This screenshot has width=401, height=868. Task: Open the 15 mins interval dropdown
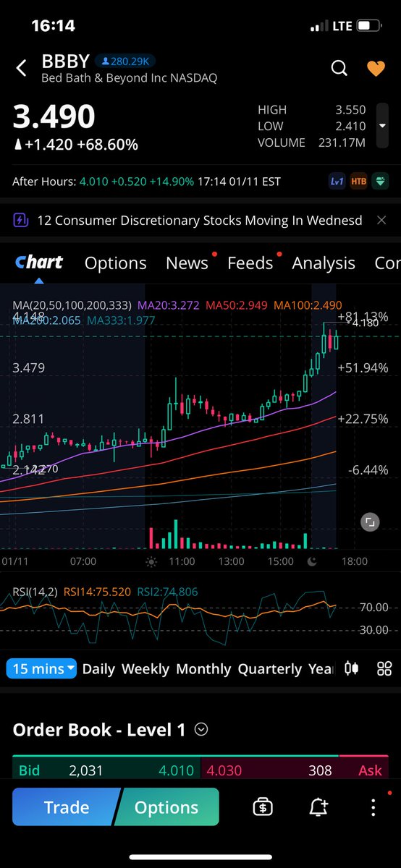coord(43,668)
